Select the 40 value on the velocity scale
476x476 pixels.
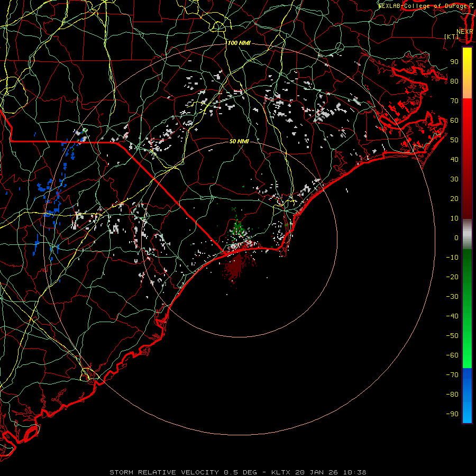(x=454, y=160)
